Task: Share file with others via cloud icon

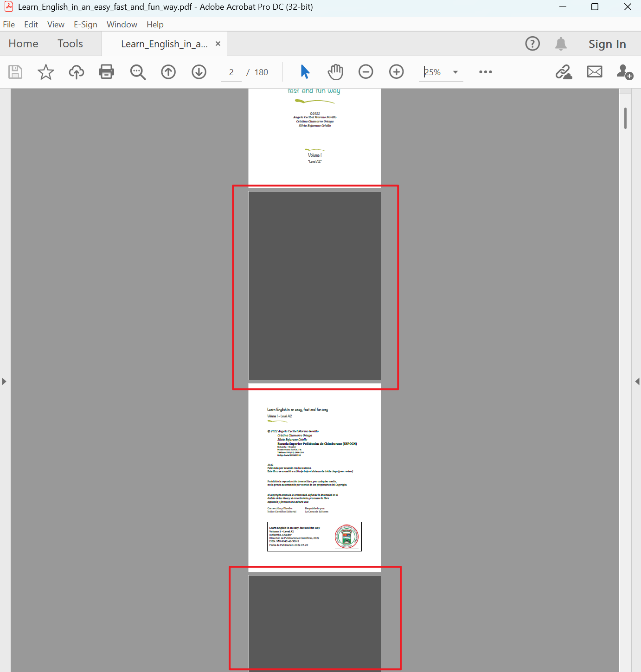Action: 76,72
